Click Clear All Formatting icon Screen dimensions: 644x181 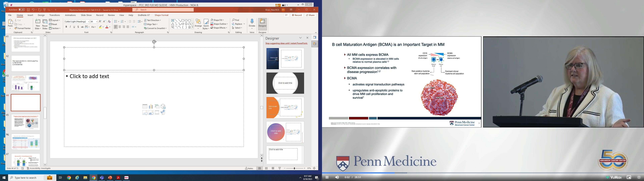tap(109, 21)
